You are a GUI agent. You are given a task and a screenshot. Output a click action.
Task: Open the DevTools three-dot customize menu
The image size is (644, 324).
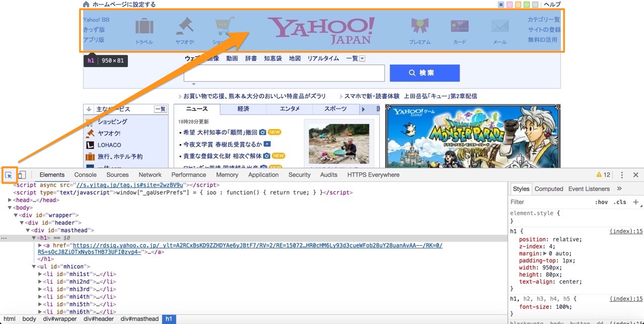pyautogui.click(x=622, y=175)
